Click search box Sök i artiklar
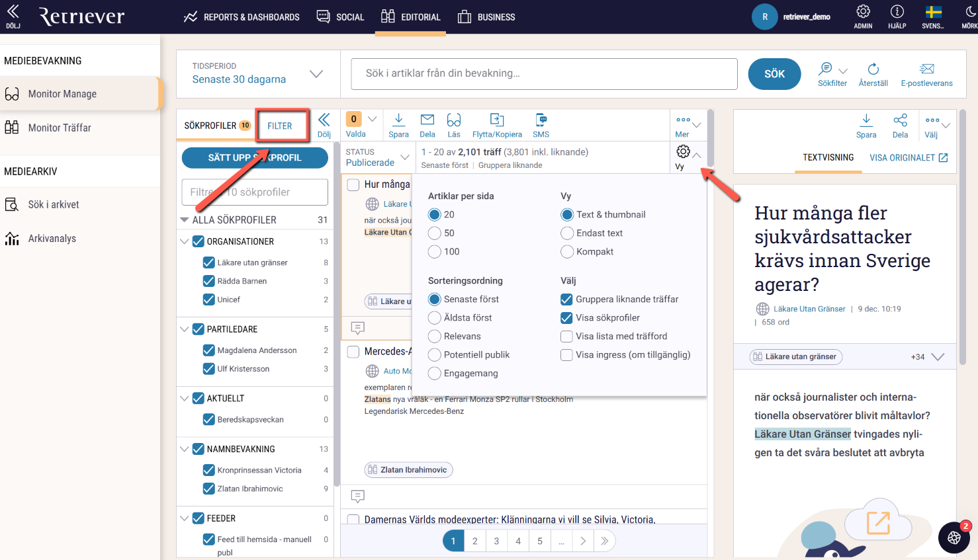 point(544,73)
